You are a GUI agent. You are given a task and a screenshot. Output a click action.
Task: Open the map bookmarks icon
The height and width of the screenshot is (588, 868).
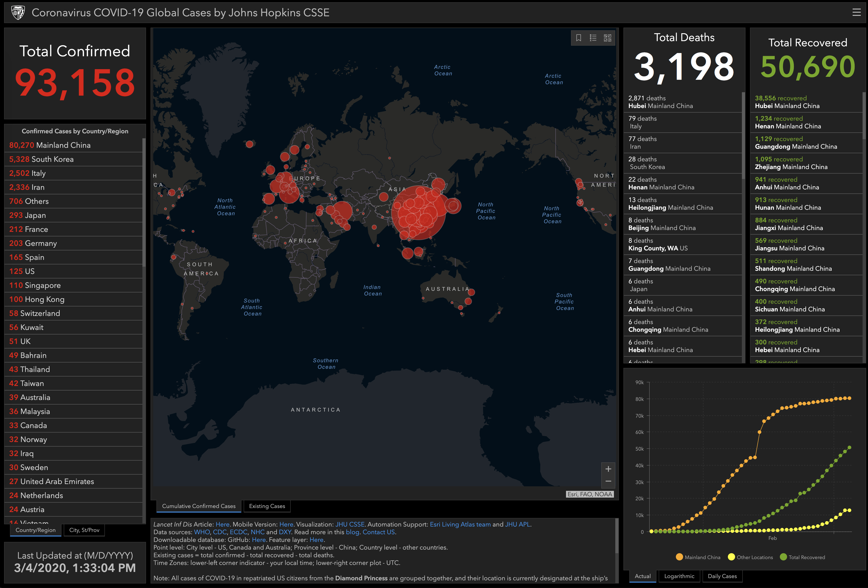pyautogui.click(x=578, y=38)
